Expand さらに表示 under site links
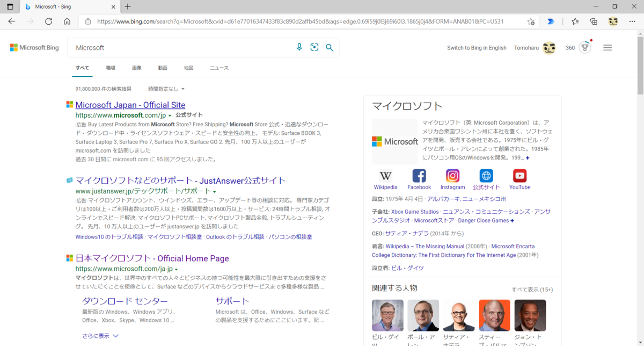 click(x=100, y=336)
